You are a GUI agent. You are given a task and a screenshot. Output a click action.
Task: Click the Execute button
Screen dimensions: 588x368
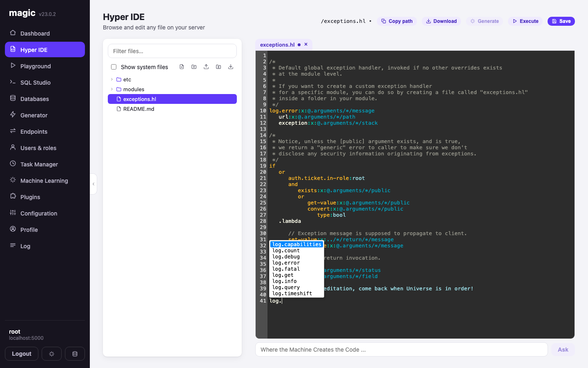tap(526, 21)
